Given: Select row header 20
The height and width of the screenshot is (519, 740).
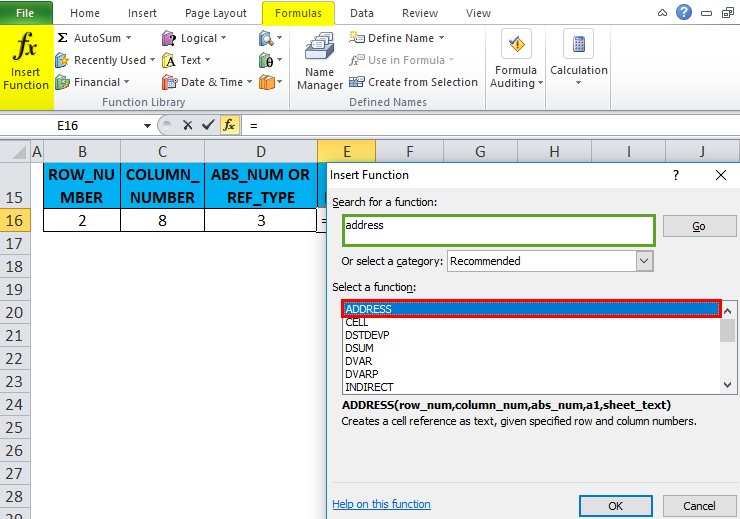Looking at the screenshot, I should coord(15,312).
